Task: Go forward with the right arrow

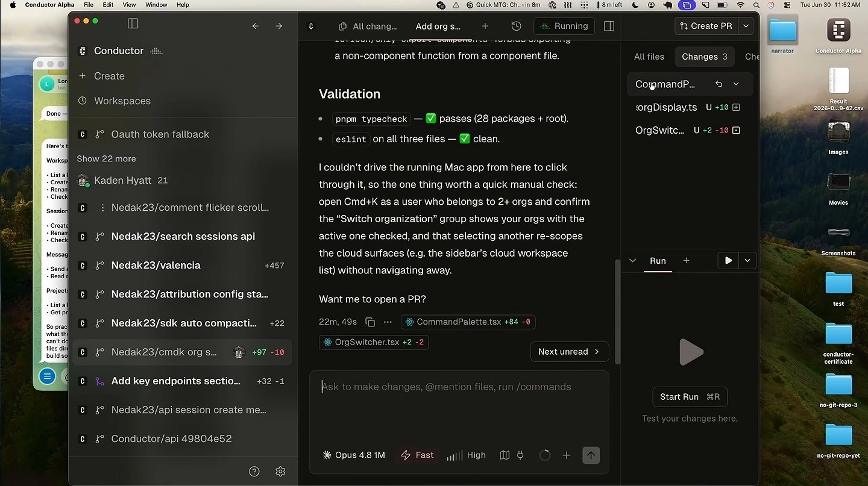Action: click(278, 26)
